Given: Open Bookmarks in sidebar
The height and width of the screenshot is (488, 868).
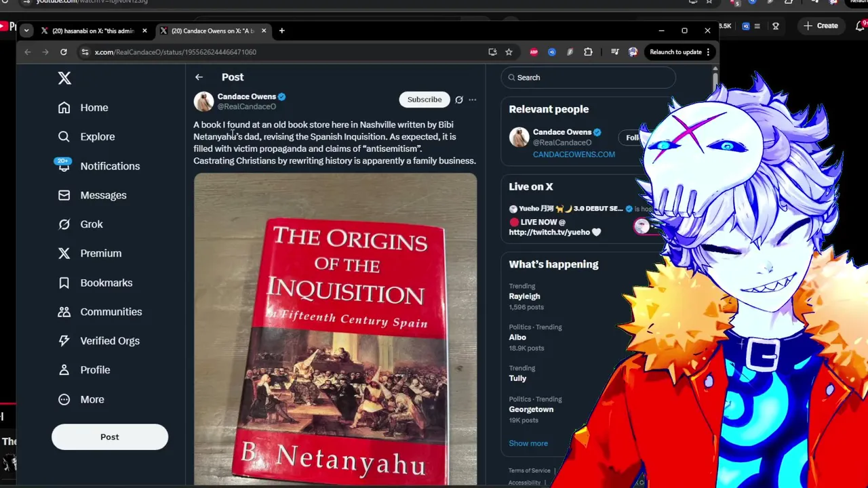Looking at the screenshot, I should 95,283.
